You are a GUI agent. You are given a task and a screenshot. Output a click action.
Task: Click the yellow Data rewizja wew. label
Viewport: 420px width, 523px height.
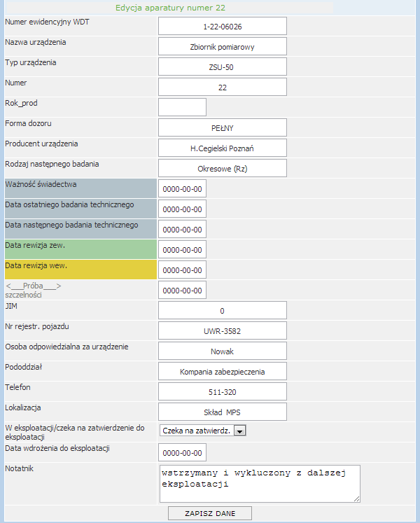tap(80, 270)
